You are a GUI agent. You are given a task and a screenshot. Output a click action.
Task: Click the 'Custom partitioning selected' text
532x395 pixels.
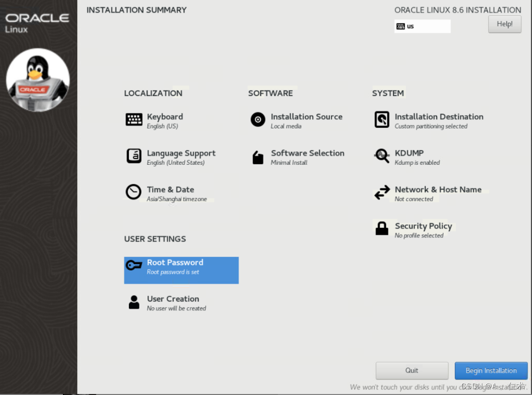coord(431,126)
